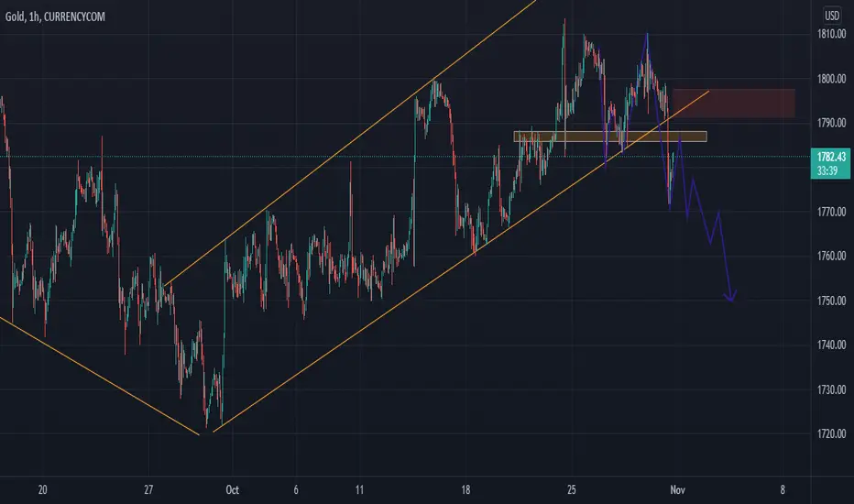Click the Gold, 1h, CURRENCYCOM chart title
This screenshot has height=504, width=854.
point(55,16)
